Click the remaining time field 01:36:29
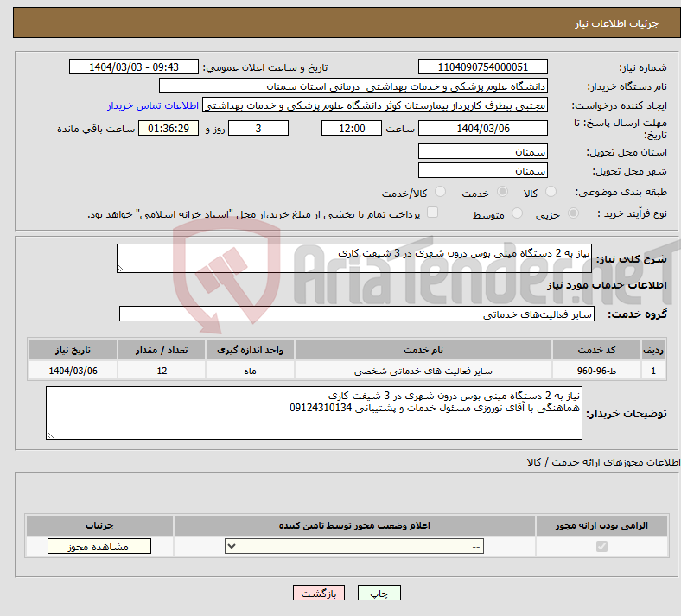The image size is (681, 616). (x=169, y=129)
